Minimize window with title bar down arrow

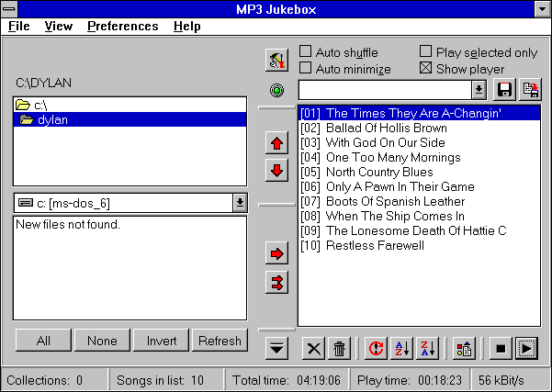pyautogui.click(x=543, y=9)
